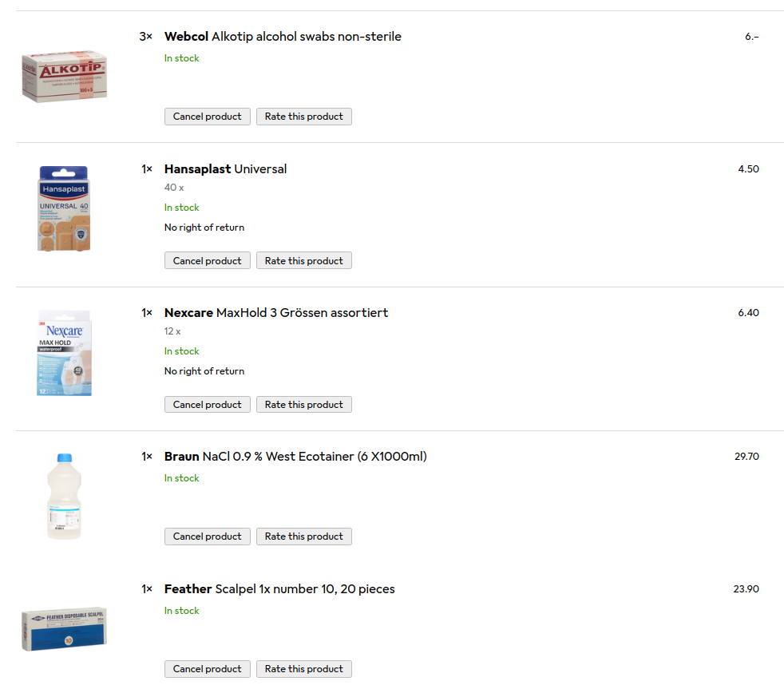This screenshot has height=693, width=784.
Task: Open the Braun NaCl 0.9 % title link
Action: 295,457
